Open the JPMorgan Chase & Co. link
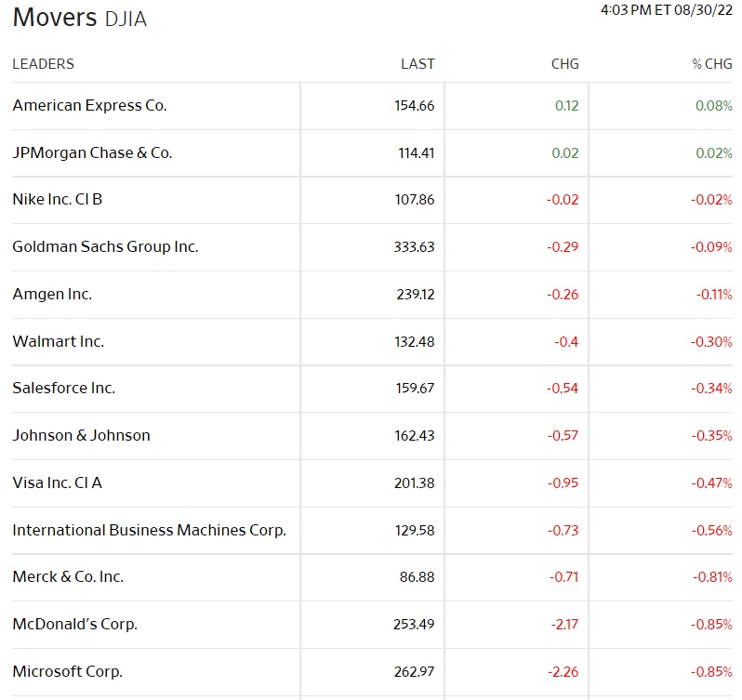The height and width of the screenshot is (700, 742). 92,152
